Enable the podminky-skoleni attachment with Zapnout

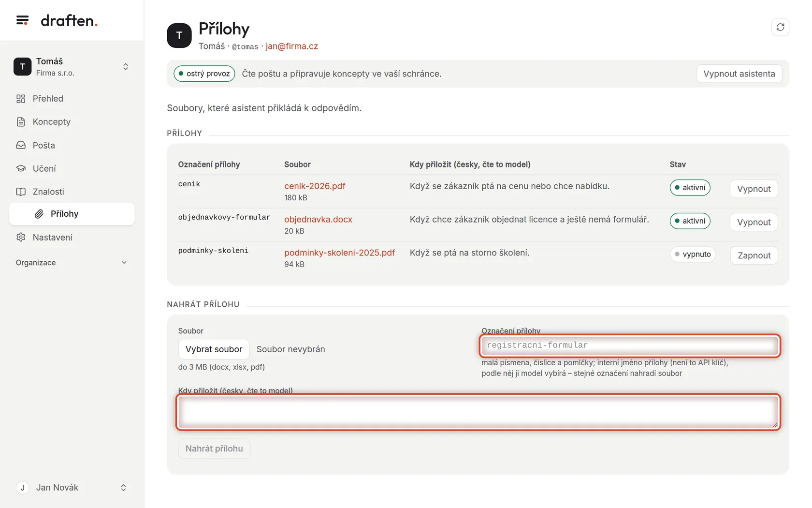[x=754, y=255]
